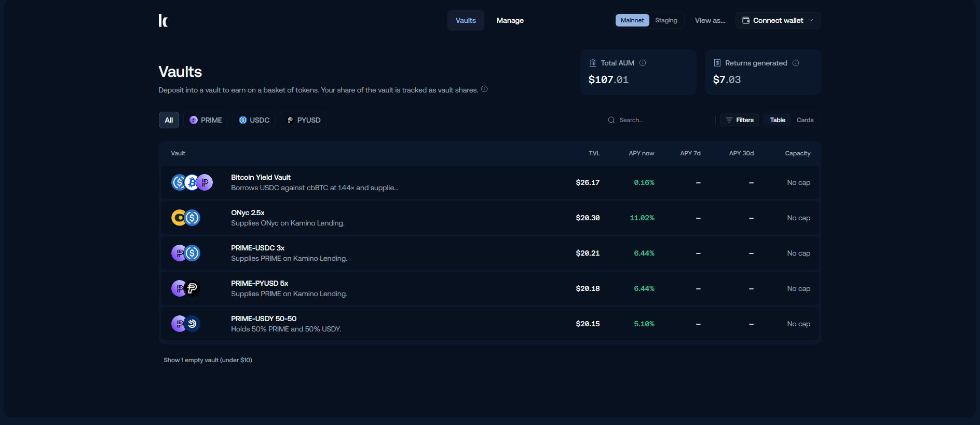Select the PYUSD token filter

click(304, 120)
